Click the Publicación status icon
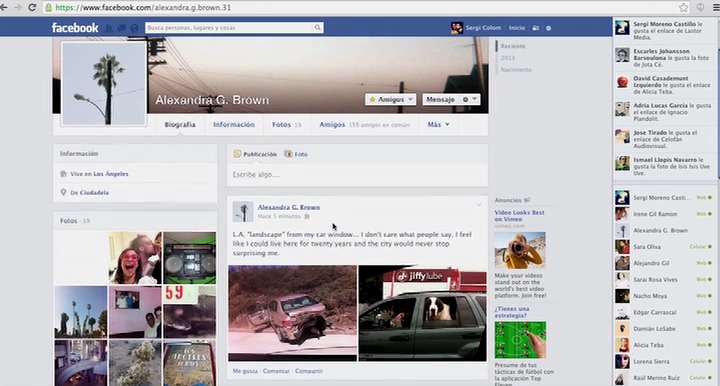 (237, 154)
